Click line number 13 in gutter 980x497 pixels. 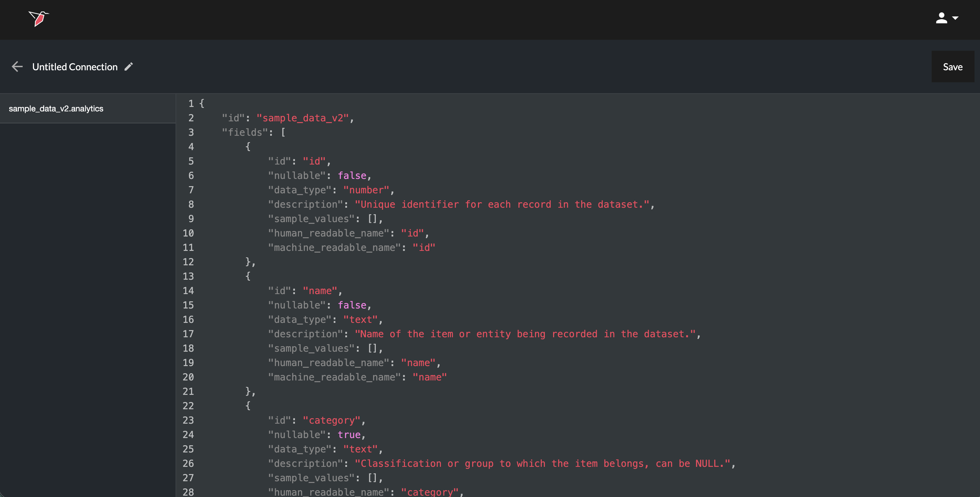tap(188, 277)
